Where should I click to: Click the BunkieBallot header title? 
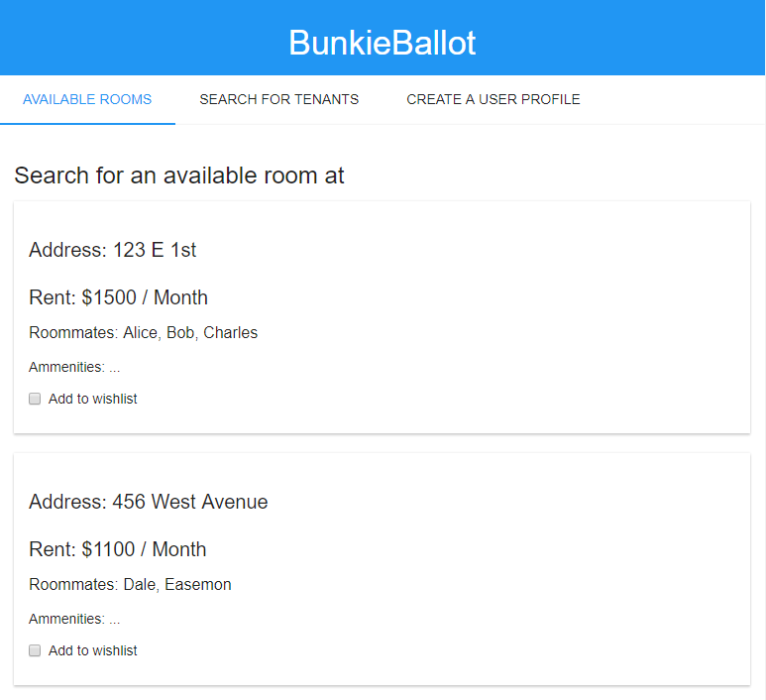(383, 43)
